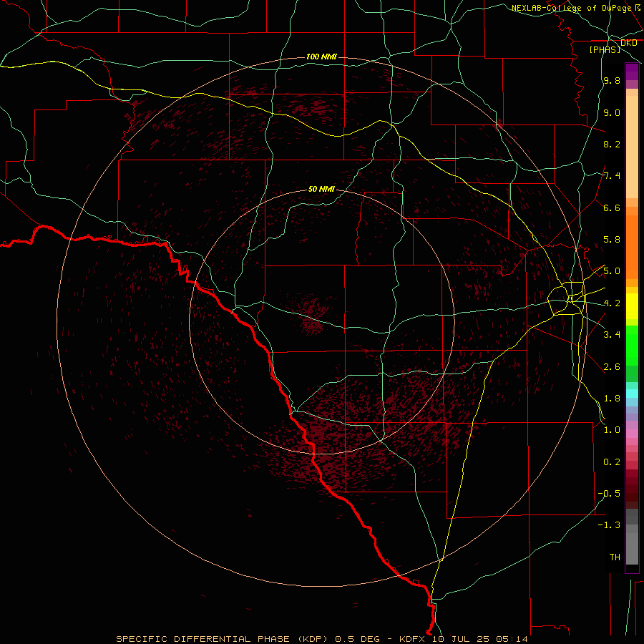Click the 'DKD' label above the legend
The height and width of the screenshot is (644, 644).
[x=628, y=43]
